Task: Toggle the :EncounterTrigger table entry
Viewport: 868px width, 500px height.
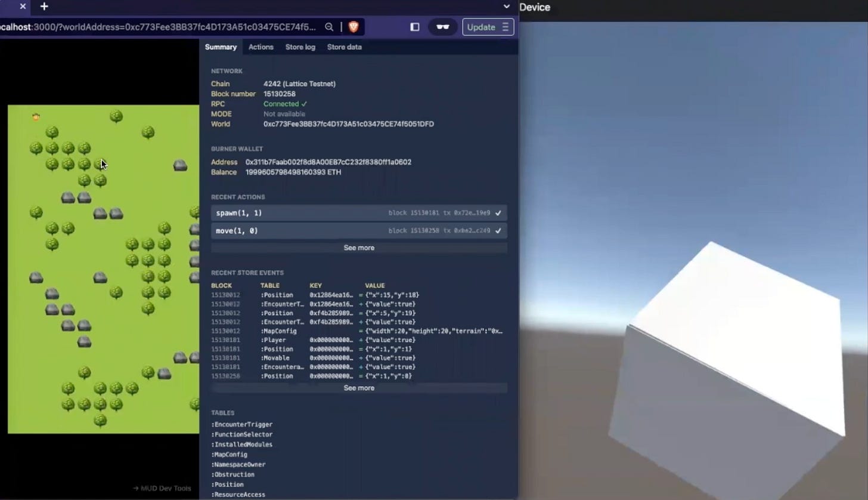Action: click(x=241, y=424)
